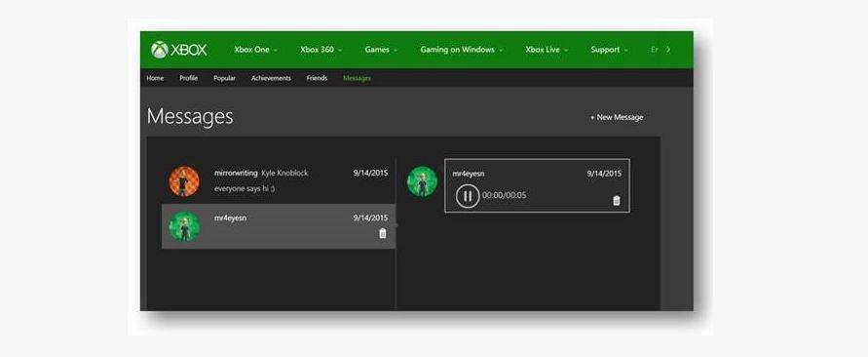Image resolution: width=868 pixels, height=357 pixels.
Task: Open the Achievements tab
Action: pyautogui.click(x=271, y=78)
